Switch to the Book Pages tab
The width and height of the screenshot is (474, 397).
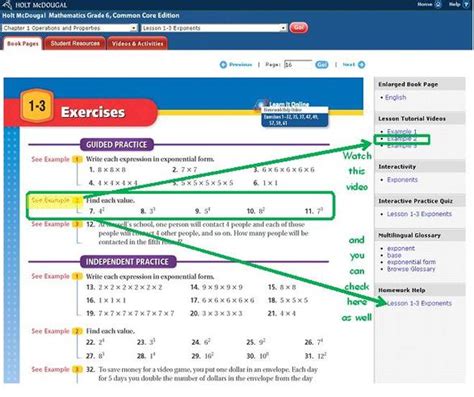(x=23, y=43)
